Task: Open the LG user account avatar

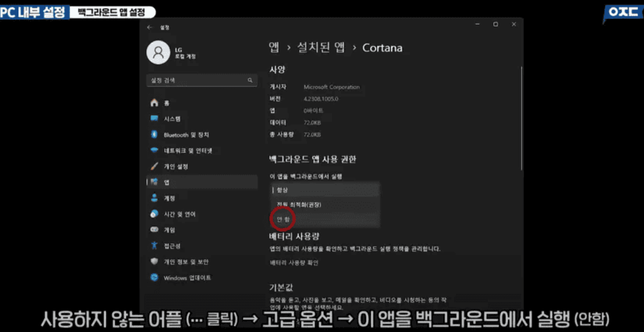Action: point(158,53)
